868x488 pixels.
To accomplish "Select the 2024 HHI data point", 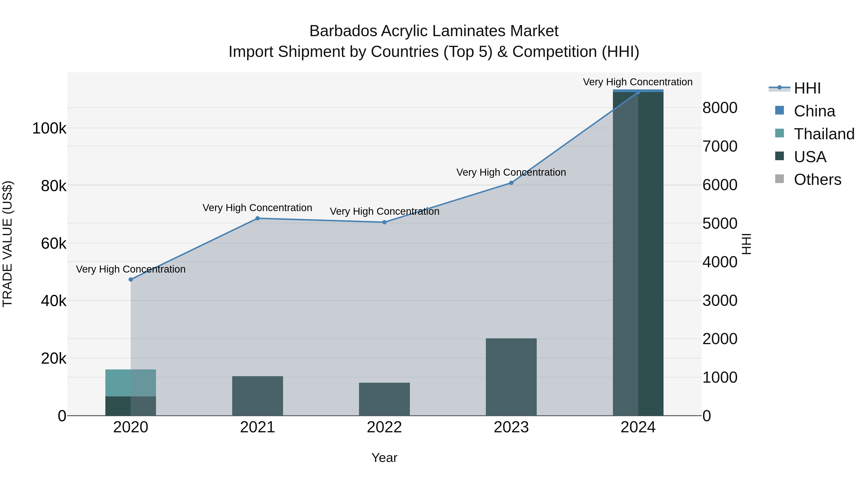I will (x=638, y=92).
